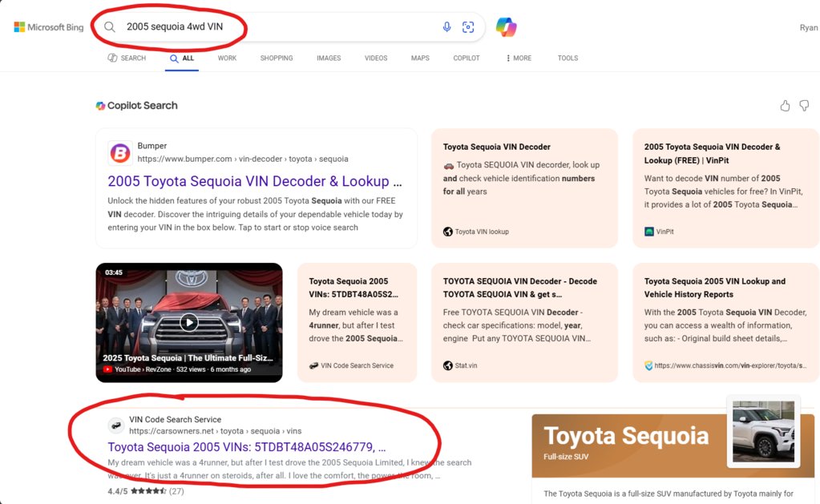The height and width of the screenshot is (504, 820).
Task: Start voice search with the microphone icon
Action: pyautogui.click(x=446, y=26)
